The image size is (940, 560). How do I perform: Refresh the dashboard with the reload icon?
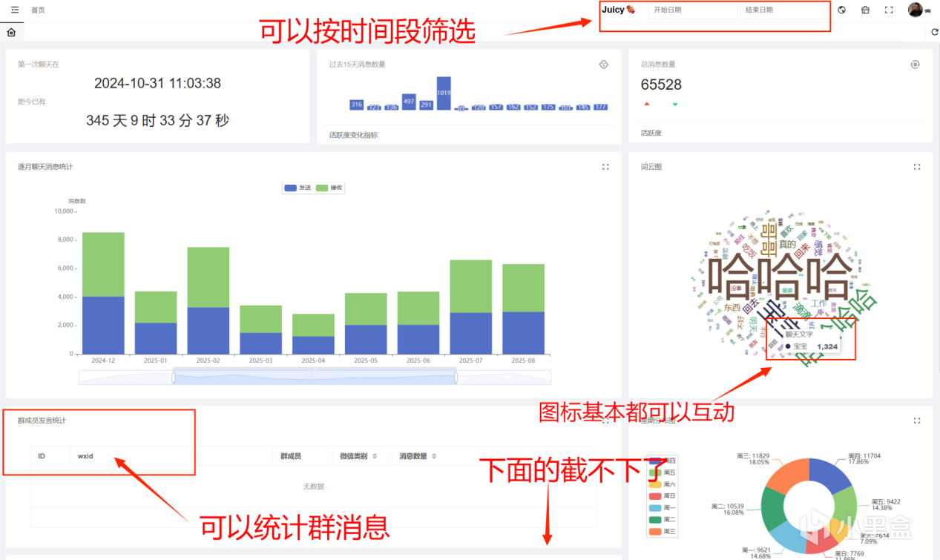click(934, 32)
